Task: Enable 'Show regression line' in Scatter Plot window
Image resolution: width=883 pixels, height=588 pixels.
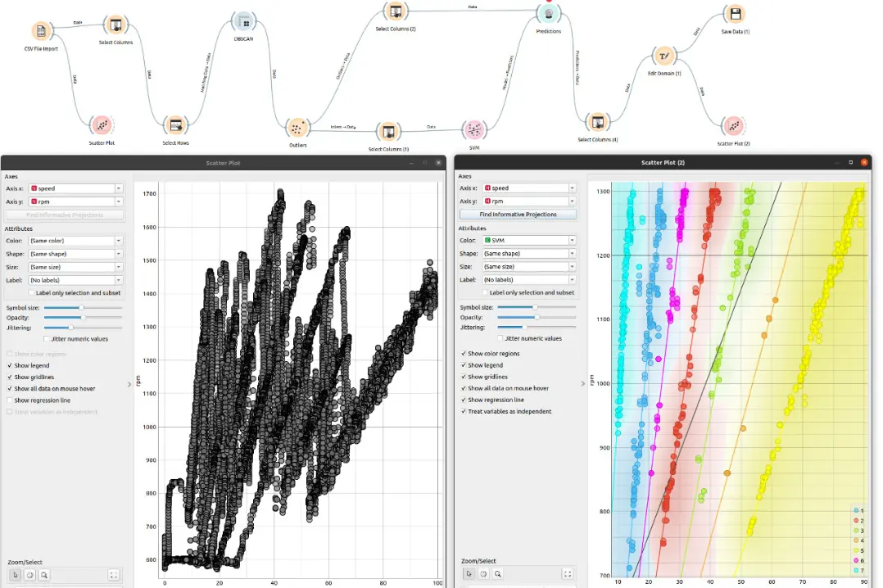Action: (10, 400)
